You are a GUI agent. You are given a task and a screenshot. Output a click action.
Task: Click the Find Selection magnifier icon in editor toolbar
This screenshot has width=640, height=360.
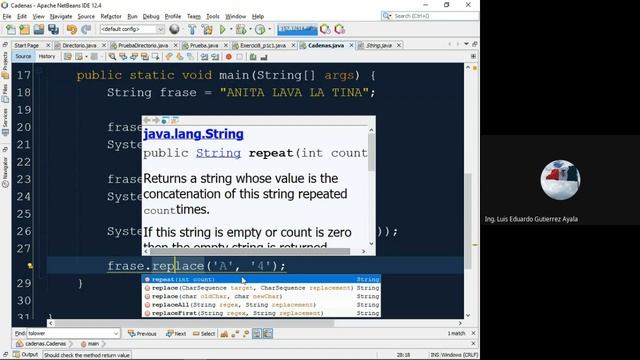[112, 57]
